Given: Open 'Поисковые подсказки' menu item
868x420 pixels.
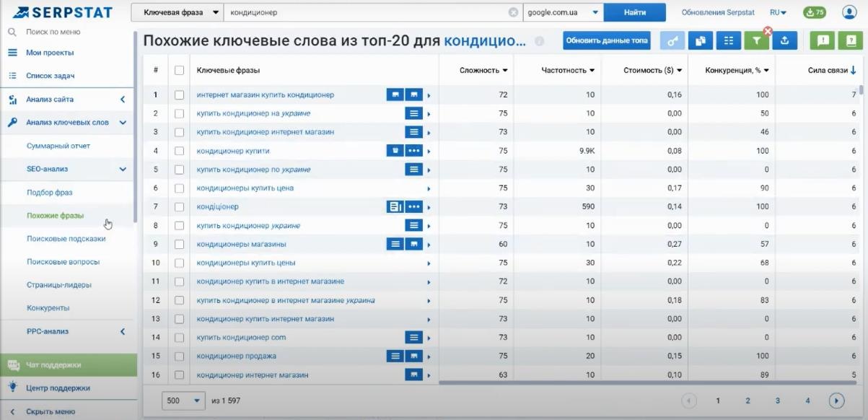Looking at the screenshot, I should [x=66, y=238].
